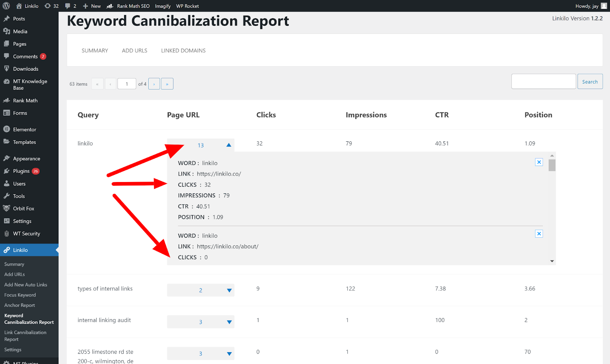Click the user avatar beside Howdy, jay
Image resolution: width=610 pixels, height=364 pixels.
point(604,6)
